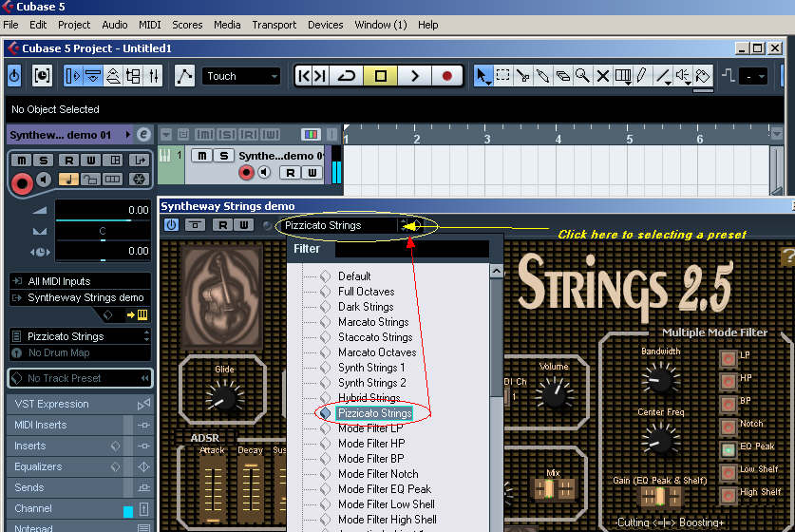This screenshot has width=795, height=532.
Task: Go to the previous marker
Action: click(x=304, y=76)
